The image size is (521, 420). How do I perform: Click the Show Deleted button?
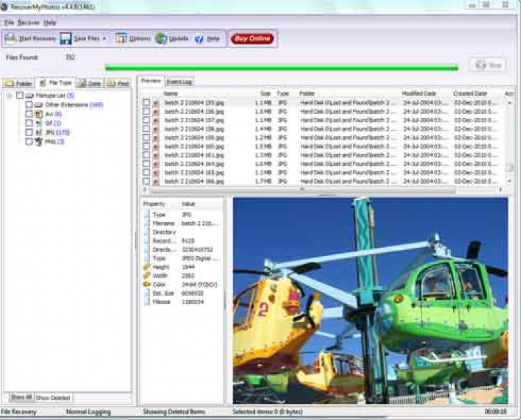coord(53,398)
